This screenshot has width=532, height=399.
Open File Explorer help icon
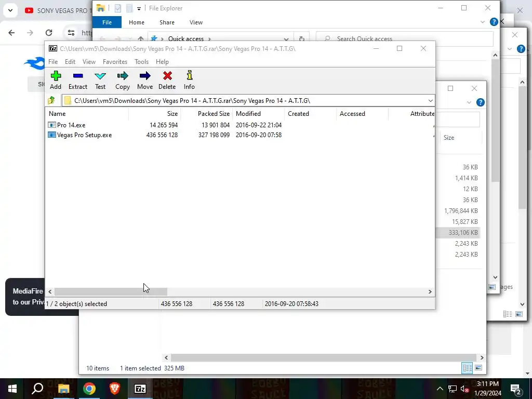pyautogui.click(x=494, y=22)
